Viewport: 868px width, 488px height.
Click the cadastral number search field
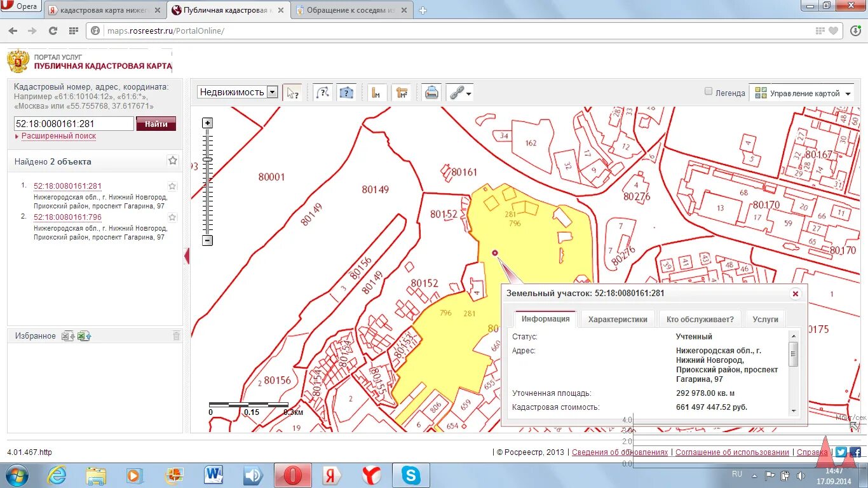coord(74,124)
